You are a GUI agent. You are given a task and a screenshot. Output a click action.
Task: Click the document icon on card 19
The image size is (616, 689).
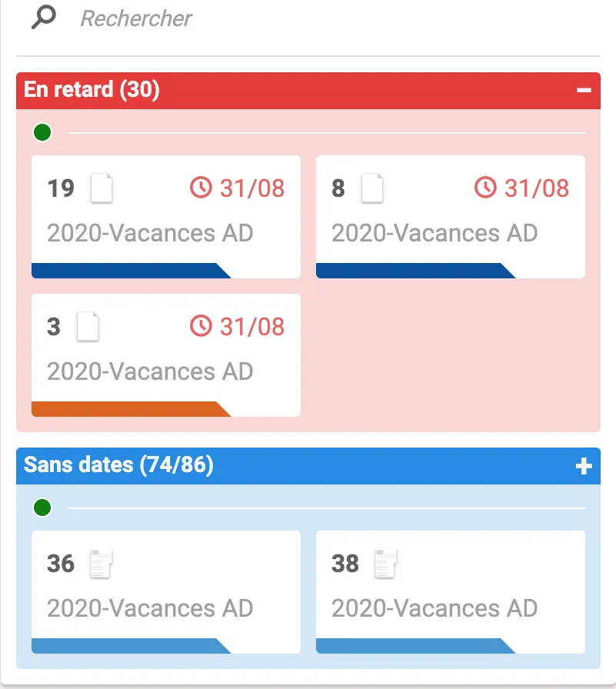[102, 188]
